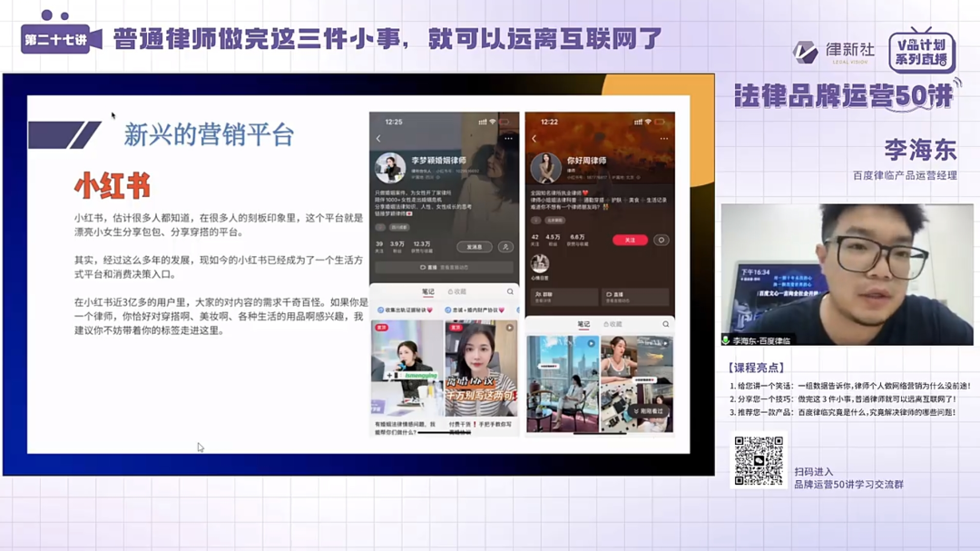Click the 6.6万 获赞与收藏 count
The height and width of the screenshot is (551, 980).
(x=577, y=240)
